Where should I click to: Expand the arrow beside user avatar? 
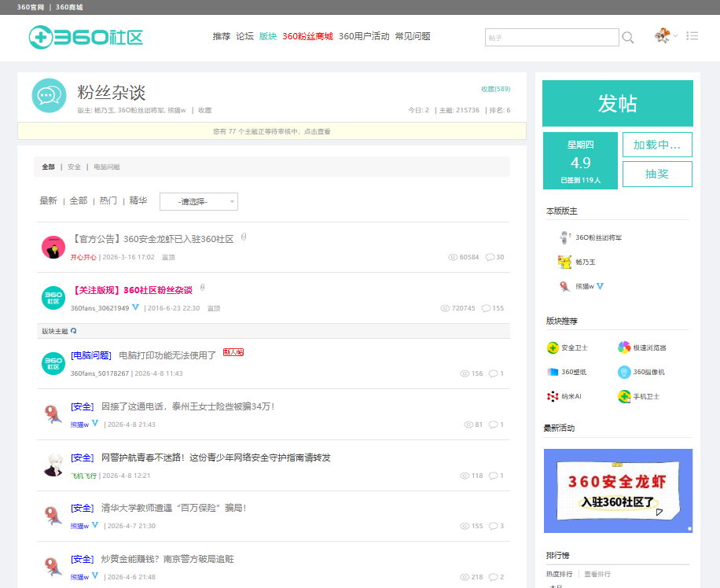[x=675, y=35]
